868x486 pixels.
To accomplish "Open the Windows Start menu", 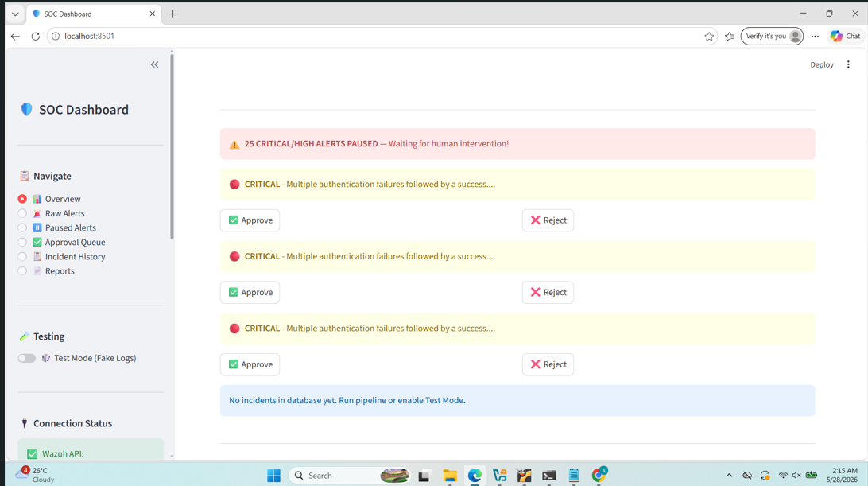I will (273, 476).
